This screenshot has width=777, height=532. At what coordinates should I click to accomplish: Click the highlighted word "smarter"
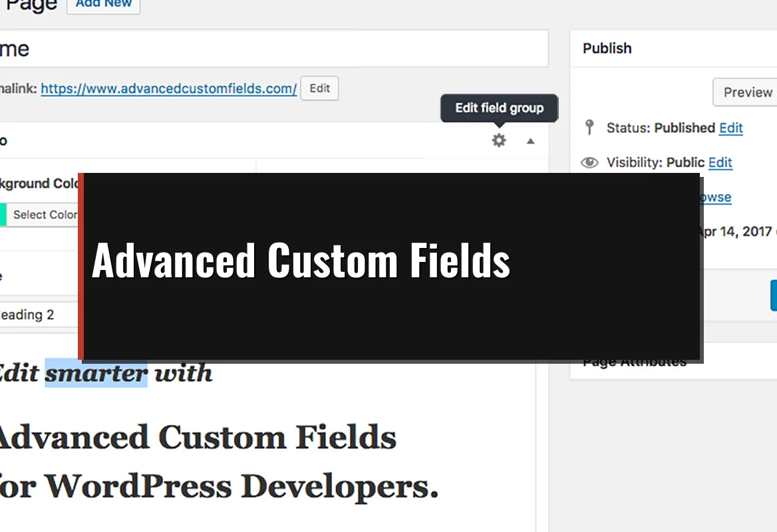coord(96,373)
